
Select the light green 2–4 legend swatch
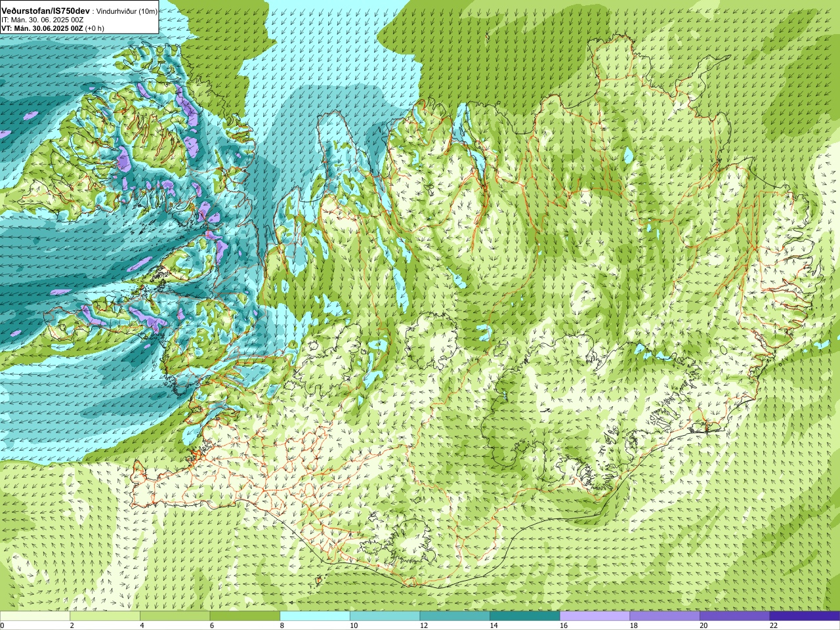[105, 616]
